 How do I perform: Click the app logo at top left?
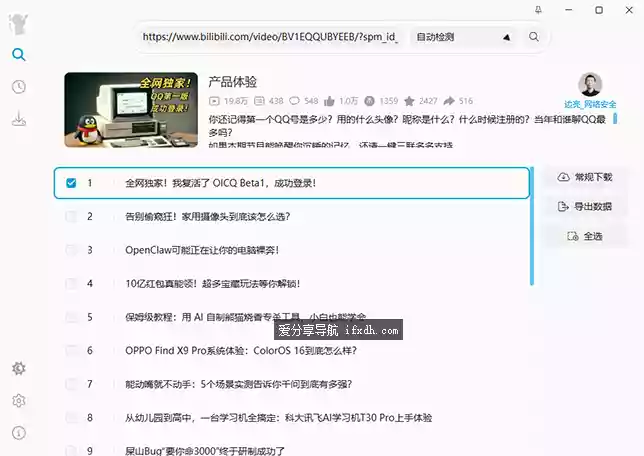(18, 24)
